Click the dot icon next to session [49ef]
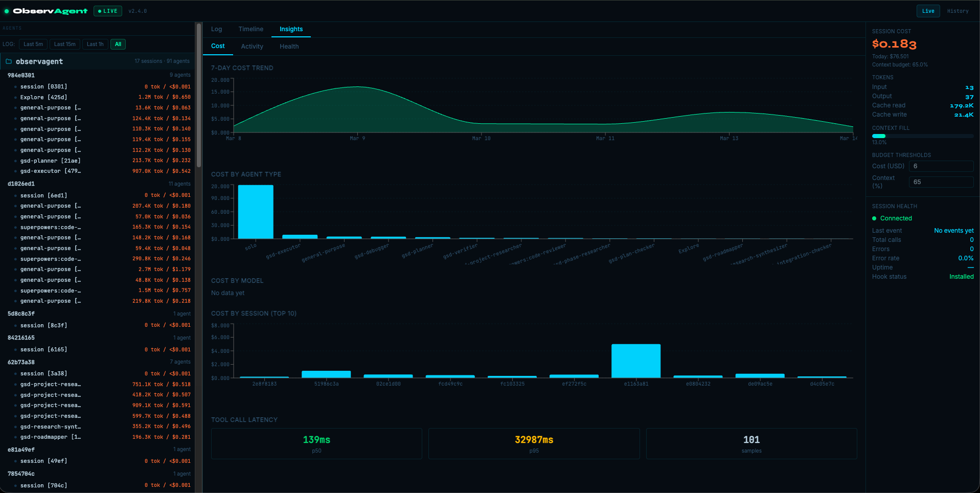 point(15,460)
